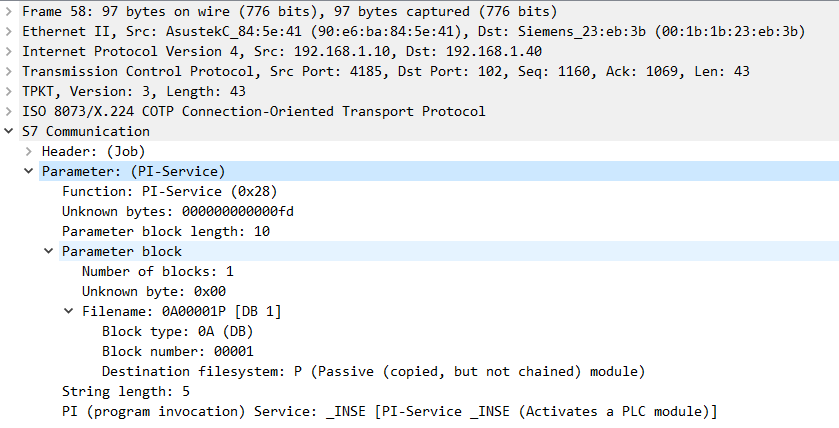Expand the TPKT Version 3 node
This screenshot has height=428, width=839.
click(9, 91)
